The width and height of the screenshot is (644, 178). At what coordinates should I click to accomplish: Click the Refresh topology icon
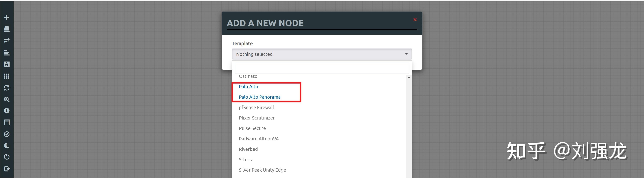point(7,88)
